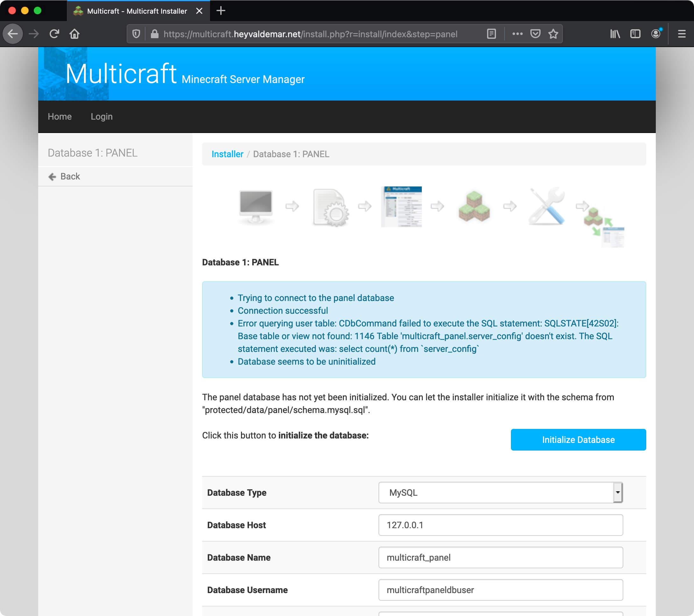
Task: Open the Login menu item
Action: point(102,116)
